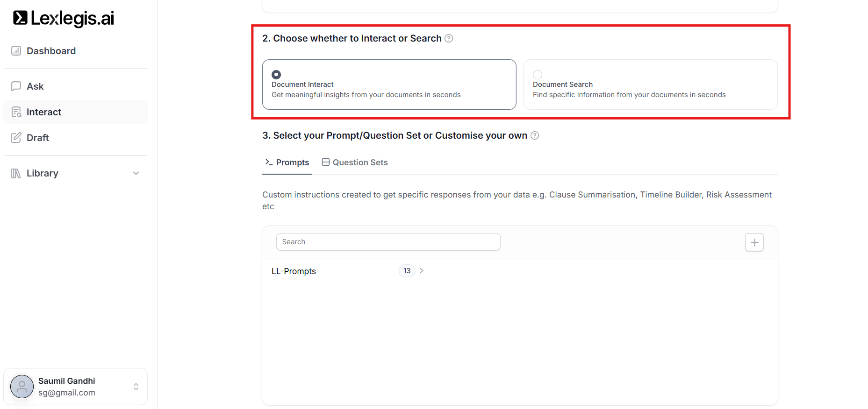
Task: Select the Document Interact radio button
Action: pyautogui.click(x=276, y=75)
